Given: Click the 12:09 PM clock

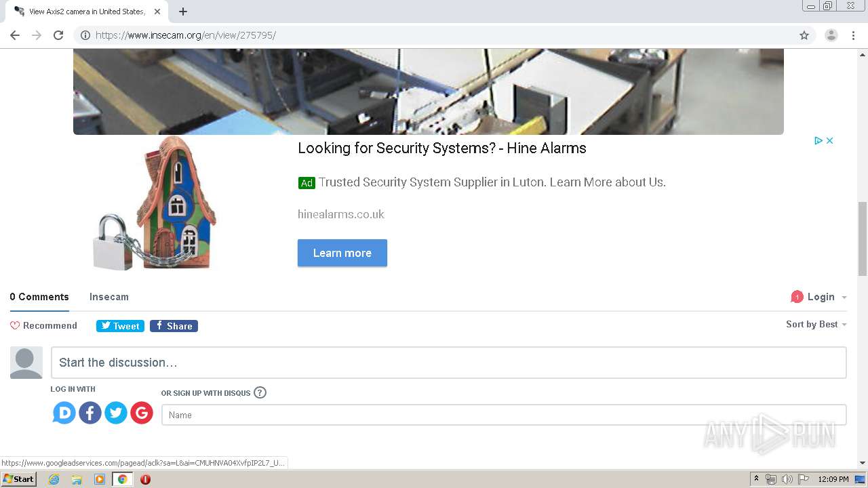Looking at the screenshot, I should tap(833, 479).
